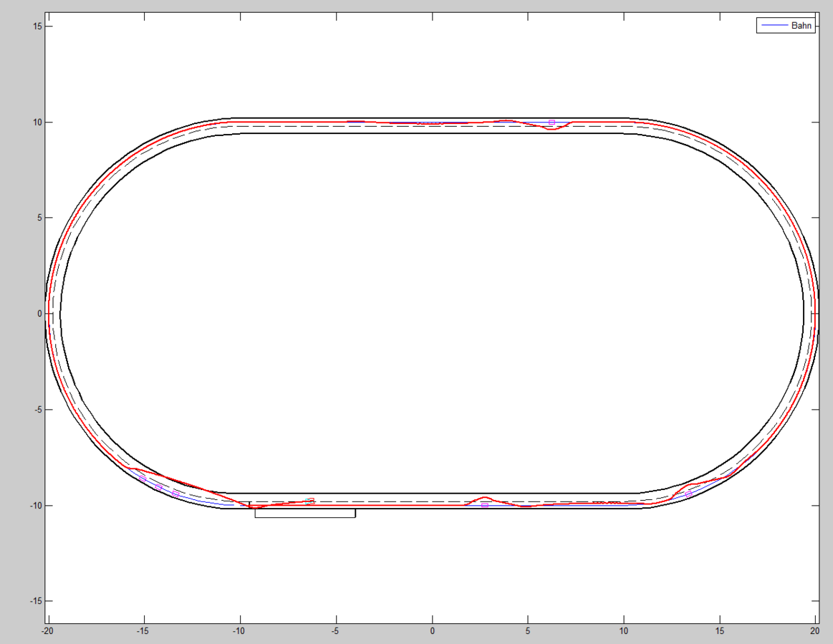
Task: Click the y-axis tick label 15
Action: 36,27
